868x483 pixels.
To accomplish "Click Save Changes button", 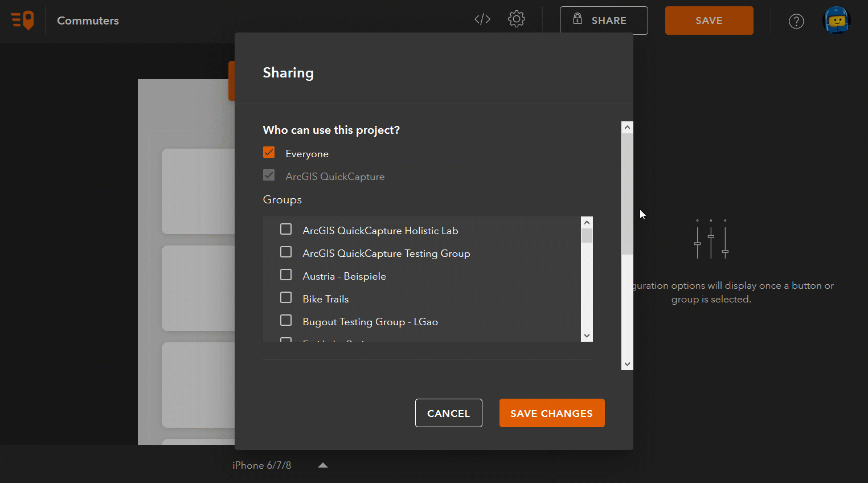I will [x=552, y=413].
